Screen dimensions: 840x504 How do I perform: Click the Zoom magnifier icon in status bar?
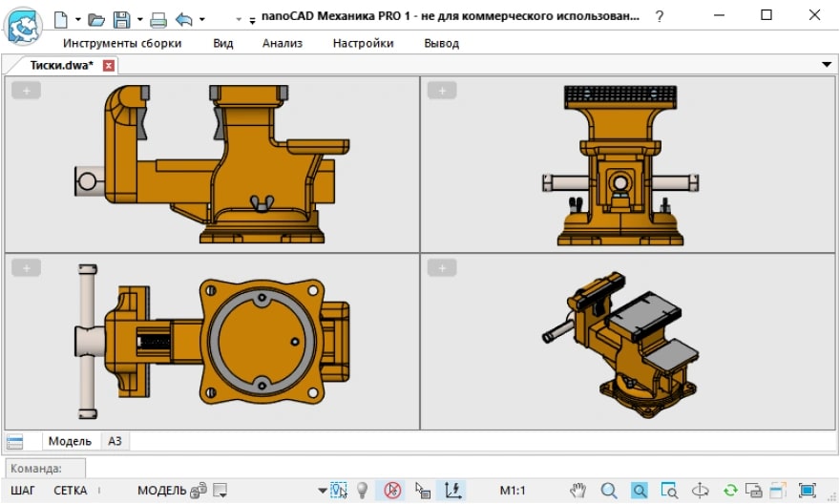608,491
